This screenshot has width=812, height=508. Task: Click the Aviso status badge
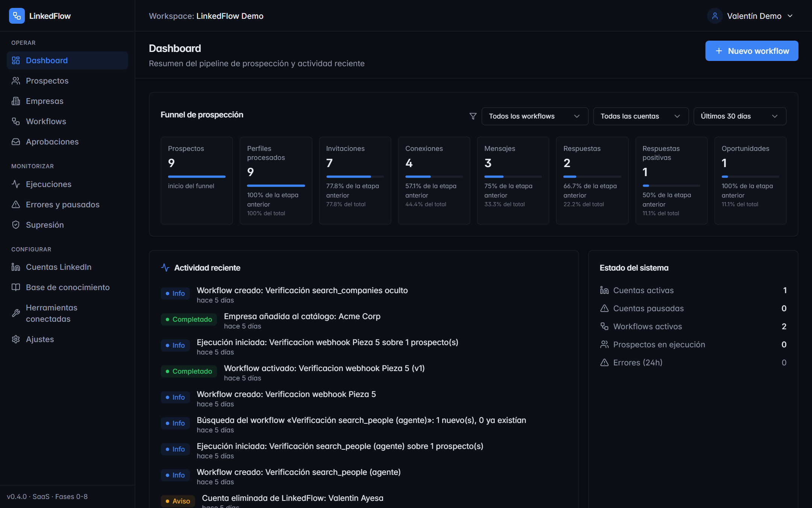click(178, 501)
